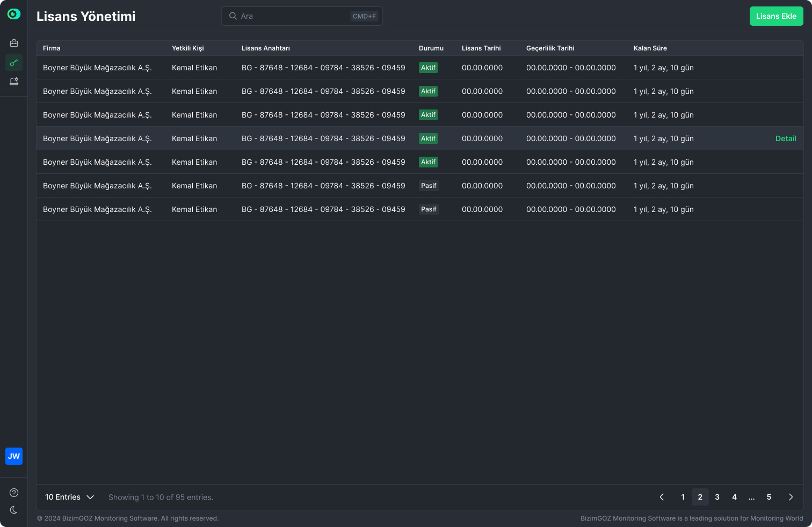Image resolution: width=812 pixels, height=527 pixels.
Task: Sort by Durumu column header
Action: click(x=431, y=48)
